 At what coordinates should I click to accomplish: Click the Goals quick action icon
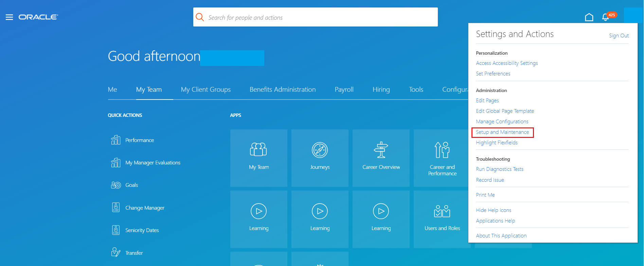116,185
